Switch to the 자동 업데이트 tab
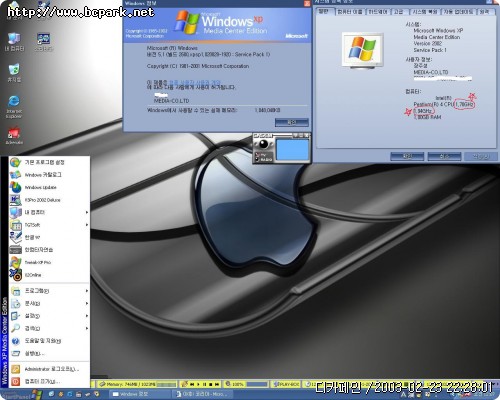The width and height of the screenshot is (500, 400). 458,12
